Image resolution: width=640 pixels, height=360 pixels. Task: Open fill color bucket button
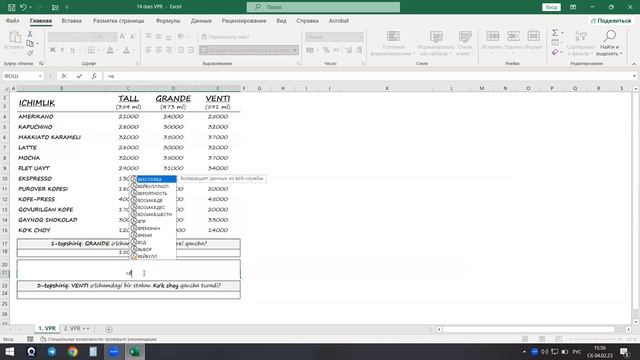tap(110, 50)
